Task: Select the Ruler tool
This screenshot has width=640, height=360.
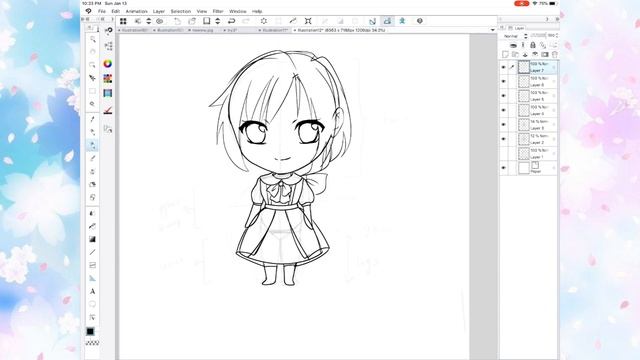Action: tap(93, 278)
